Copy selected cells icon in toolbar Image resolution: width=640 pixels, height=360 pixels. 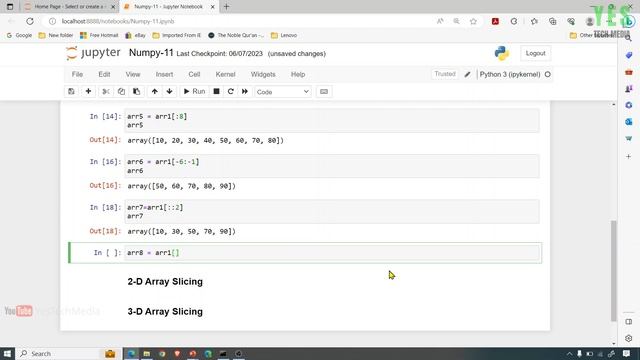(x=121, y=91)
